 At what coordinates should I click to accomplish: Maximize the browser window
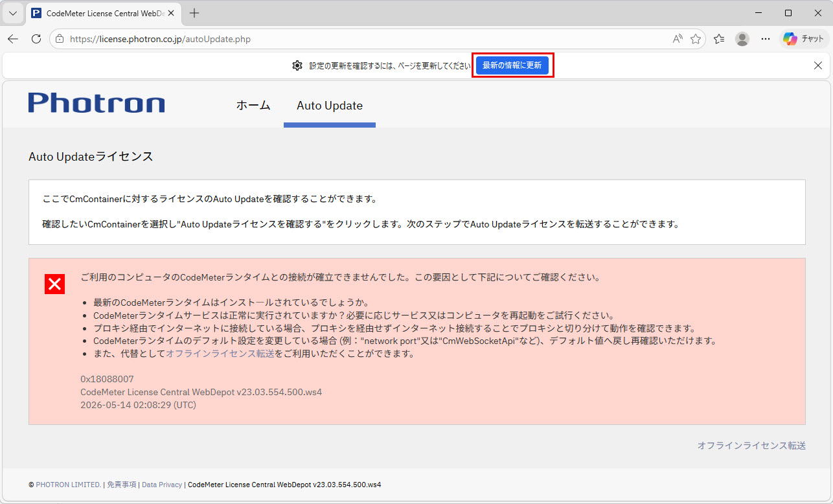click(788, 13)
